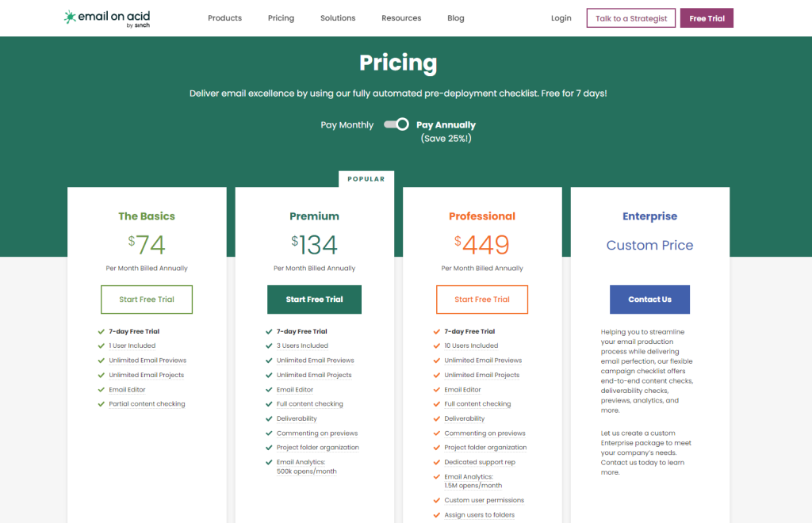Image resolution: width=812 pixels, height=523 pixels.
Task: Open the Resources menu
Action: click(401, 18)
